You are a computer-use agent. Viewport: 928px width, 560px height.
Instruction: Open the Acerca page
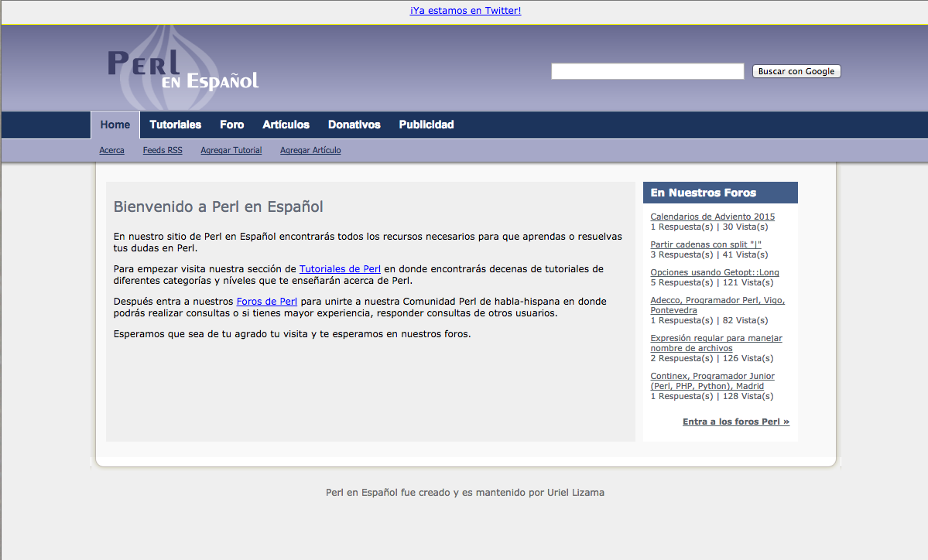pos(111,150)
